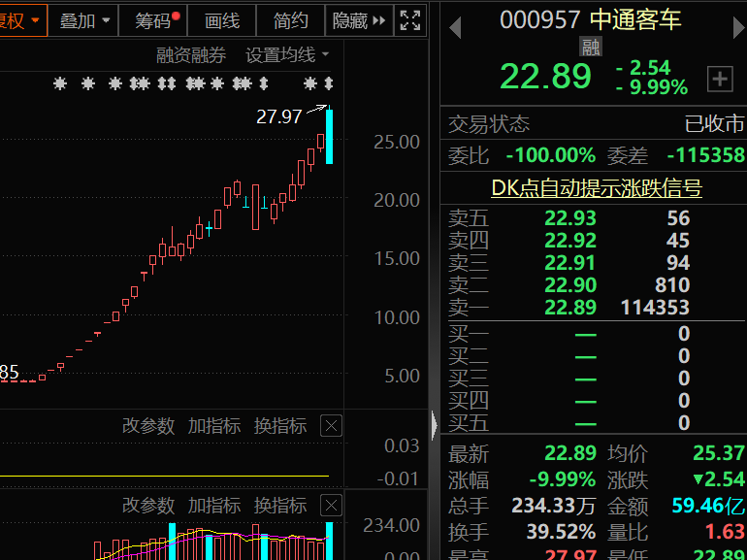Open the 复权 dropdown
Screen dimensions: 747x560
click(x=21, y=20)
